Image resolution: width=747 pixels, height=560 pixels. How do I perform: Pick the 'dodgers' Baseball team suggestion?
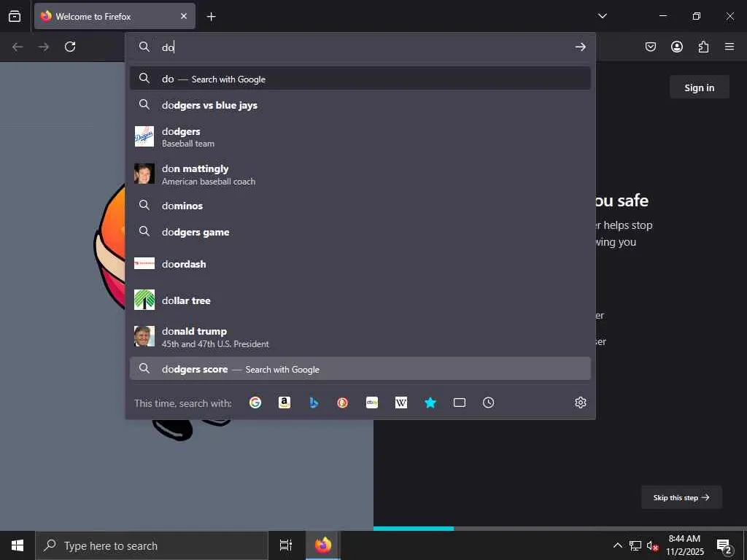pyautogui.click(x=360, y=136)
